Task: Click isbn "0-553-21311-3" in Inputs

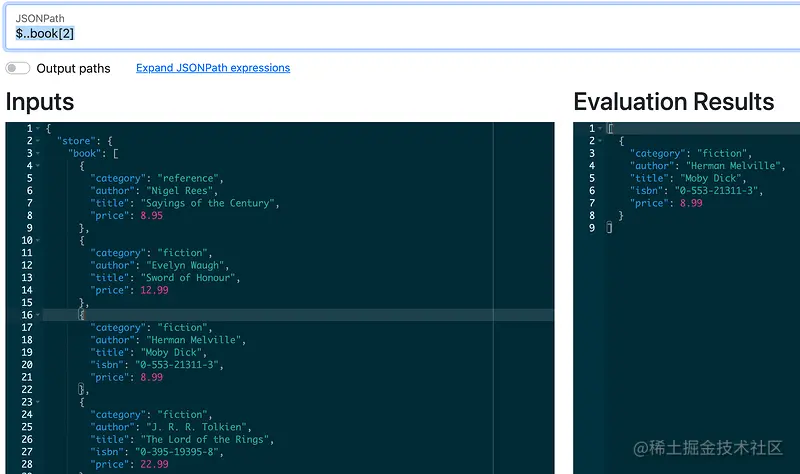Action: pyautogui.click(x=177, y=365)
